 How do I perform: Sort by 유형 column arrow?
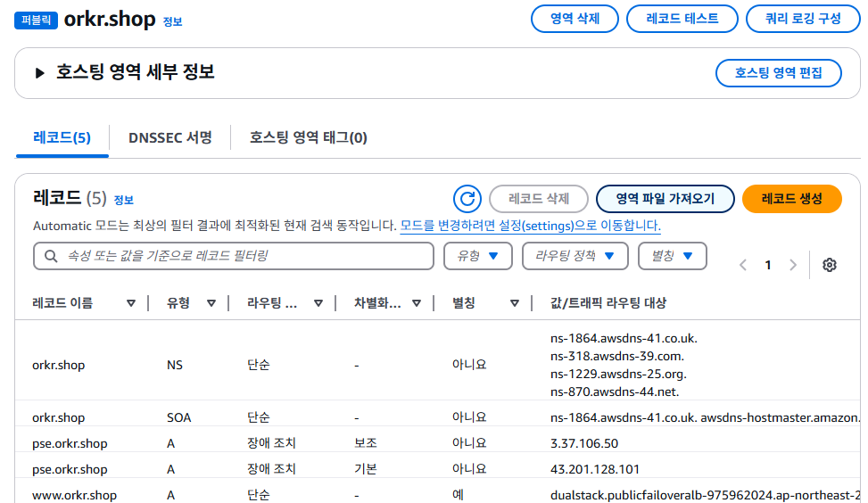click(x=211, y=303)
